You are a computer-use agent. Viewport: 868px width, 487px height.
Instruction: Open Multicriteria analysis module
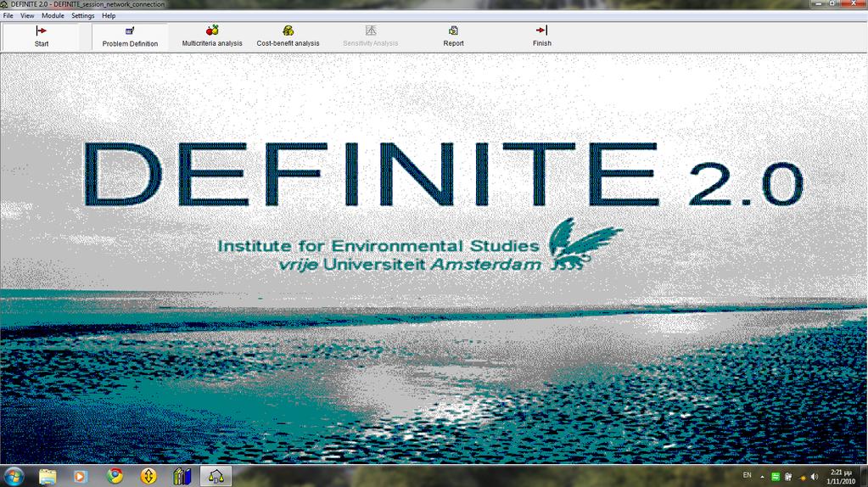(212, 36)
